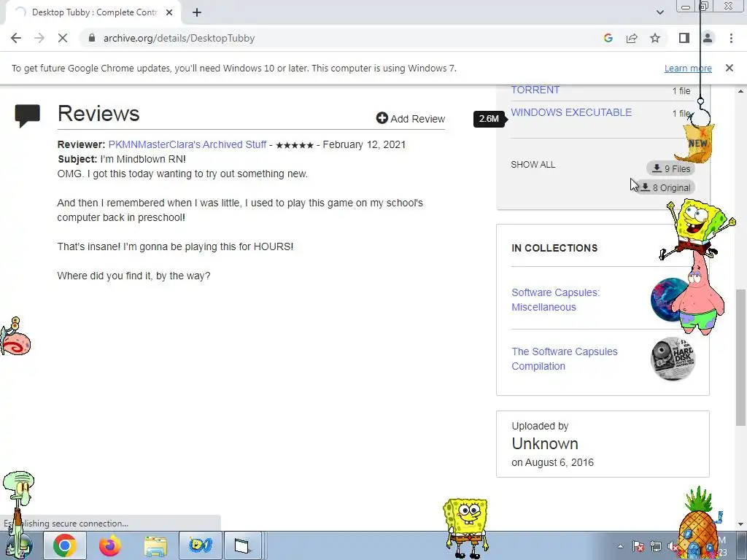Image resolution: width=747 pixels, height=560 pixels.
Task: Download 8 Original files
Action: point(665,187)
